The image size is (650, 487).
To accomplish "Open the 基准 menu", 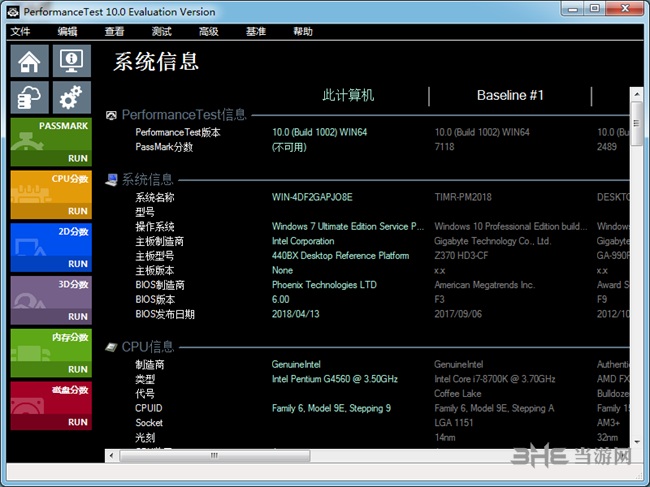I will 256,31.
